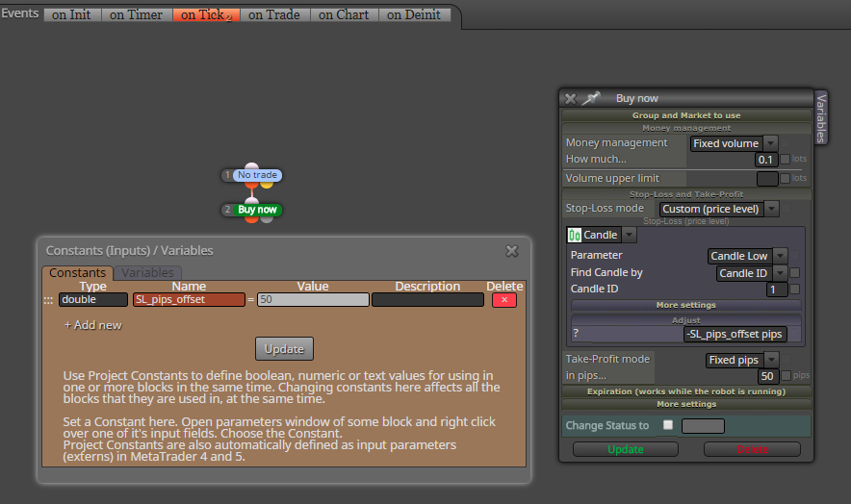The height and width of the screenshot is (504, 851).
Task: Select the on Tick event tab
Action: [206, 15]
